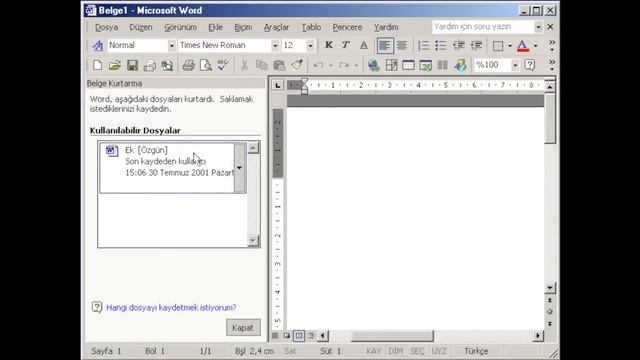Apply the red font color swatch
The image size is (640, 360).
[523, 46]
